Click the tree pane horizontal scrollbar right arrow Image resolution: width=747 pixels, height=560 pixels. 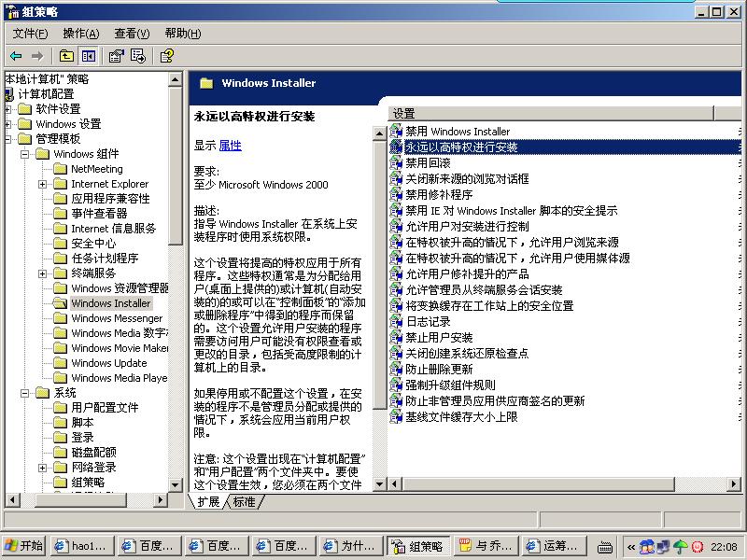(x=161, y=499)
